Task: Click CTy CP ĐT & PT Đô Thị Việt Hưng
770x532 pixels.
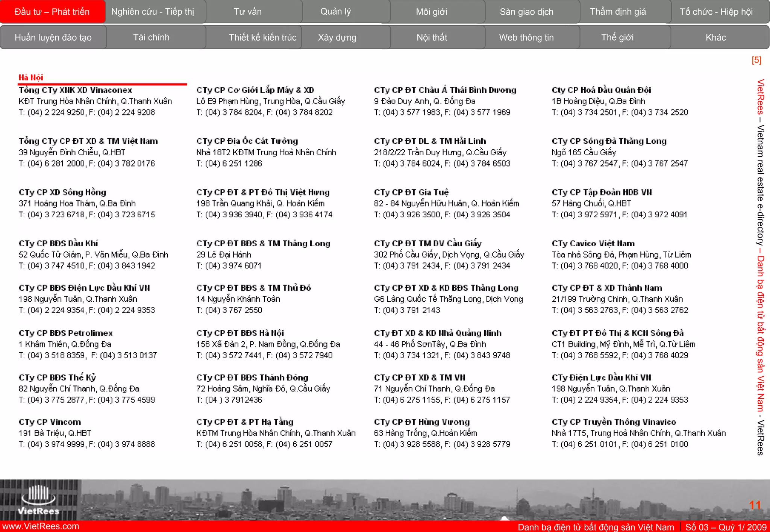Action: point(263,192)
